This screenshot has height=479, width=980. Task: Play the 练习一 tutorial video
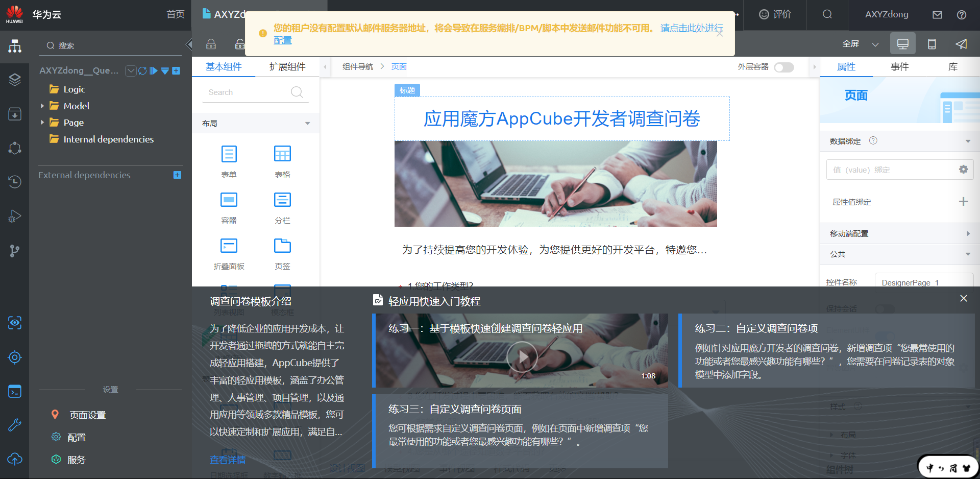522,356
